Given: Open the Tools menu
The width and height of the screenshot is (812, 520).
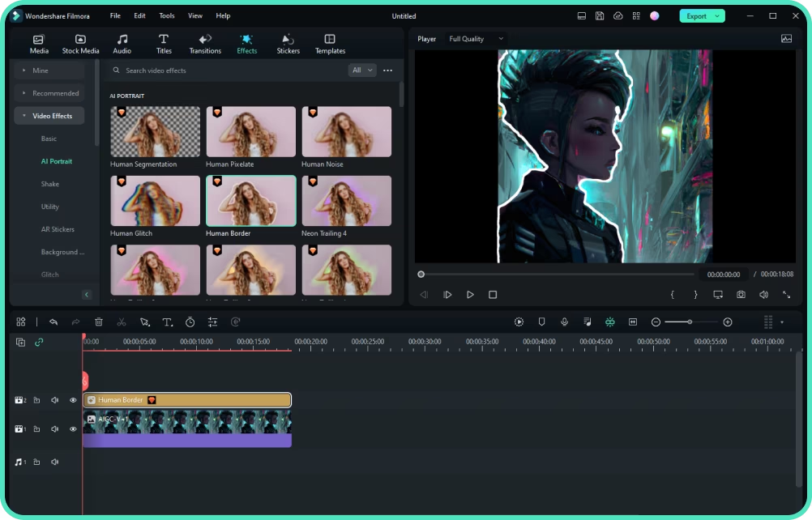Looking at the screenshot, I should (x=166, y=15).
